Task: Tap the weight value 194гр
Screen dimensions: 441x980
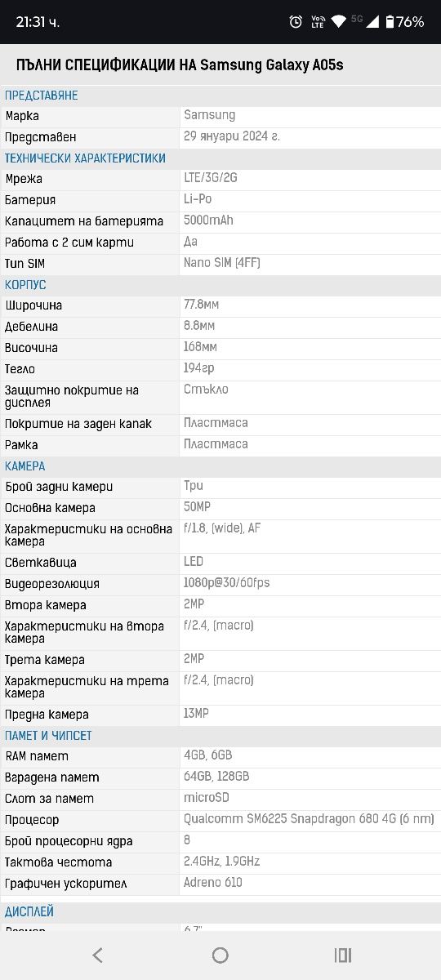Action: pos(198,368)
